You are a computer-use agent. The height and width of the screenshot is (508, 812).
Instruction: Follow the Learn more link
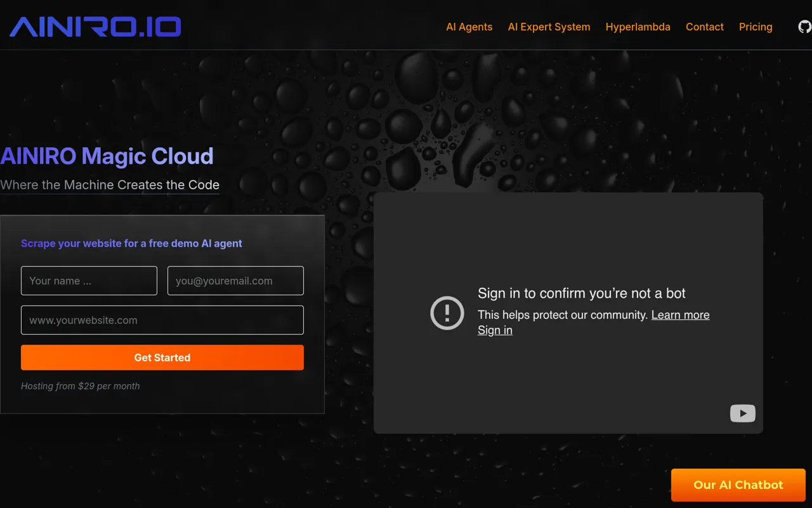tap(681, 315)
